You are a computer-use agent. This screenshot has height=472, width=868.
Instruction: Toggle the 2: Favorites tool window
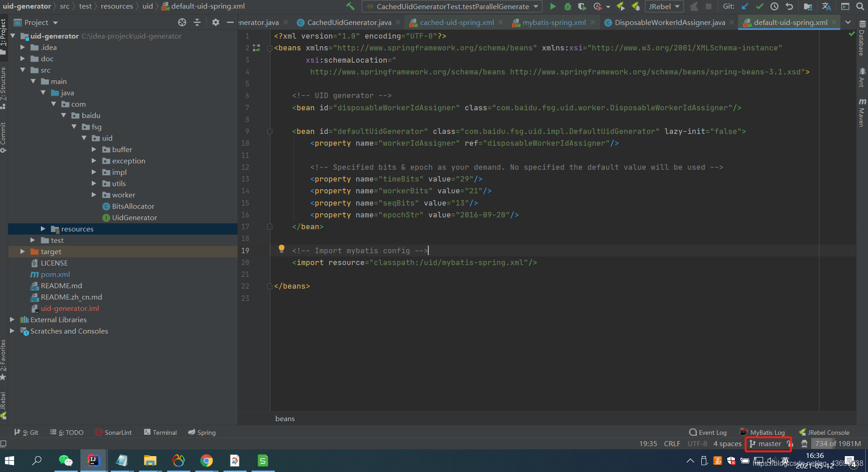(3, 360)
